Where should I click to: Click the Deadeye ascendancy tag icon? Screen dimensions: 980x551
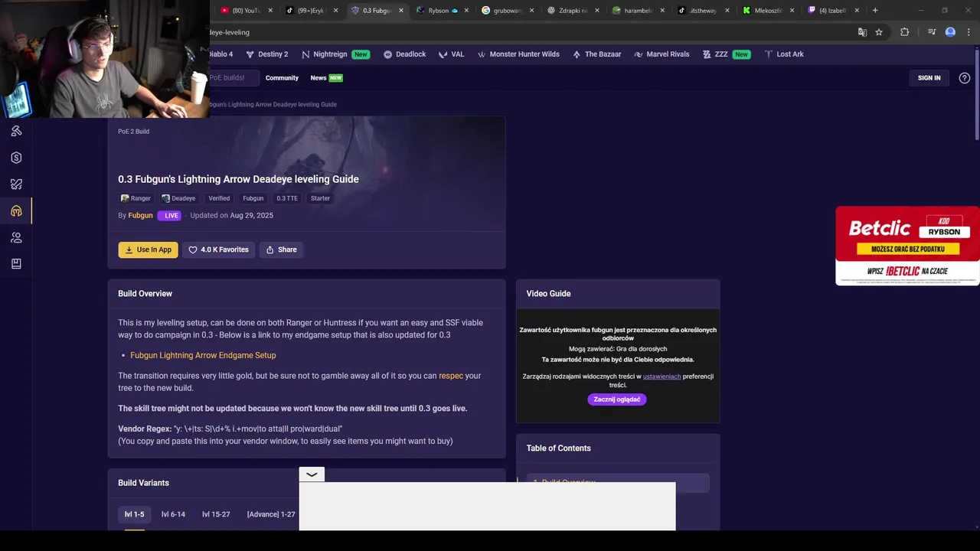click(165, 198)
